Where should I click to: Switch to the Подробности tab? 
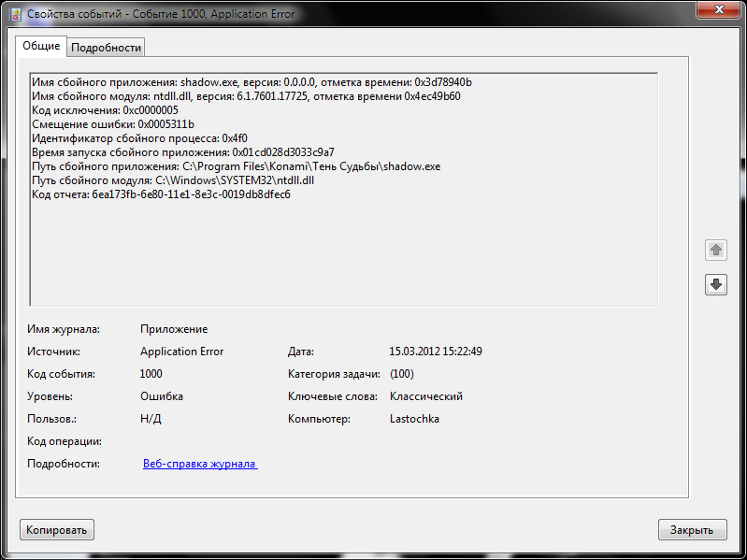(x=106, y=48)
